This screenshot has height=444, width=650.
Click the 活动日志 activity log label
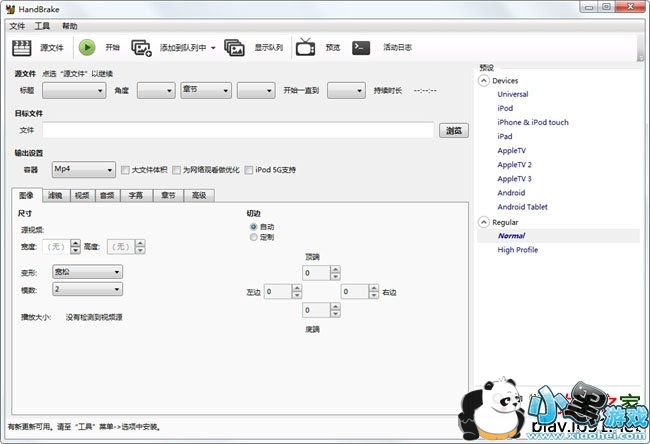397,48
